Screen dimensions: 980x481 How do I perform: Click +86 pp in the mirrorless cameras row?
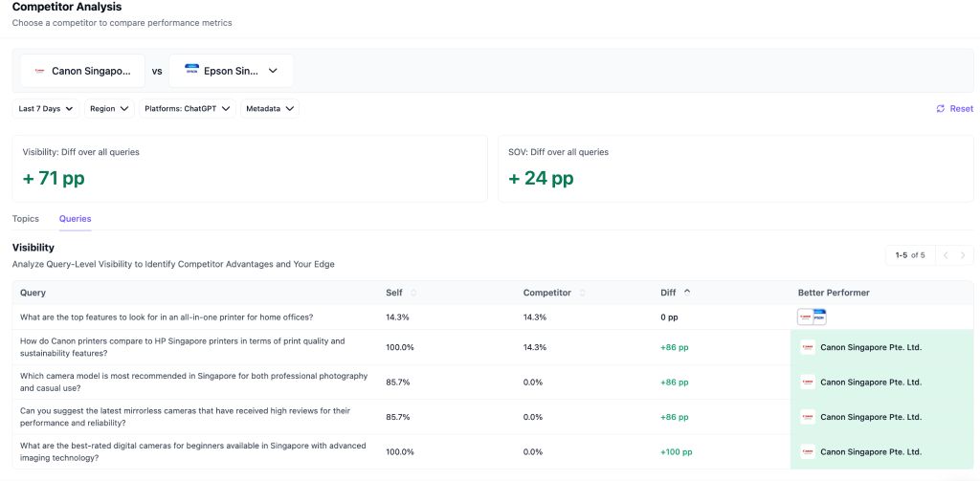[675, 417]
